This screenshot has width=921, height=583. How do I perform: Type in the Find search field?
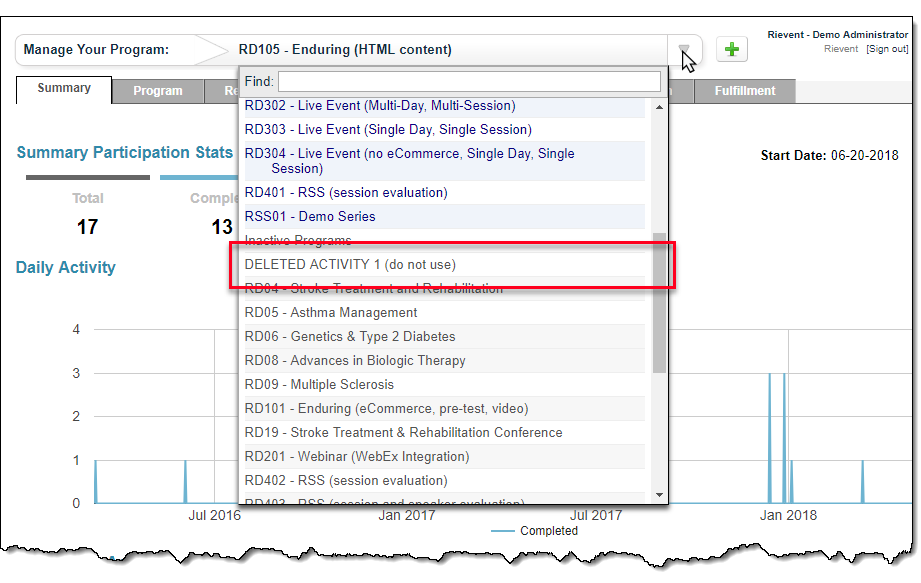tap(468, 81)
